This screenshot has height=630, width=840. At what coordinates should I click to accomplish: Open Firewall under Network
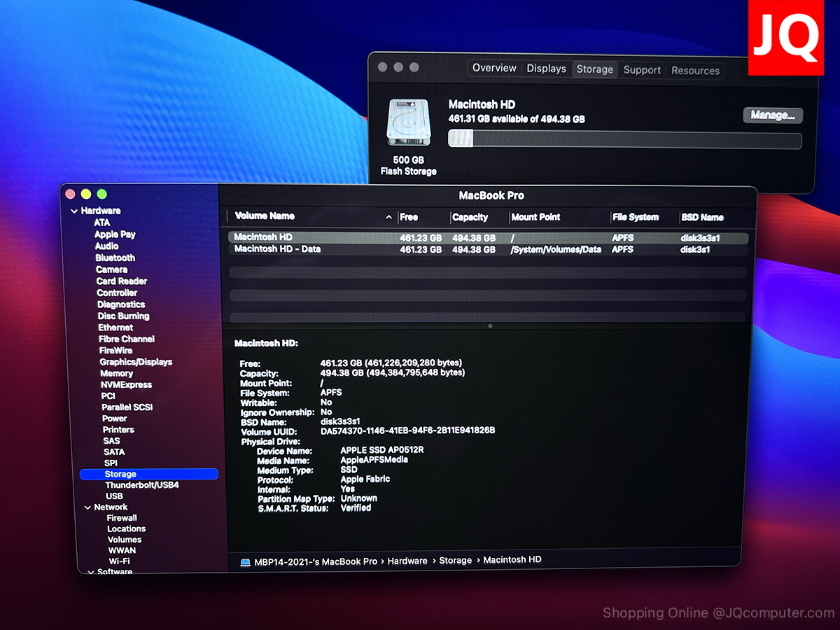coord(122,518)
